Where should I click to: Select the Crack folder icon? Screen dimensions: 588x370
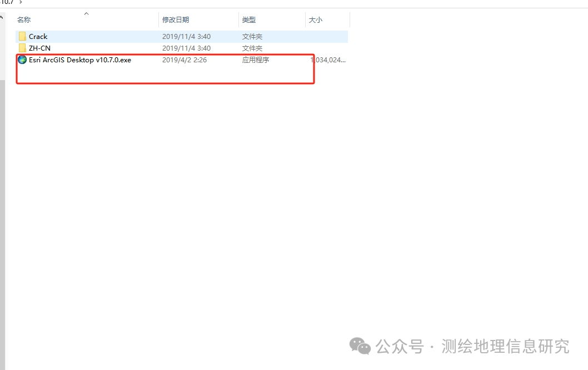click(22, 36)
